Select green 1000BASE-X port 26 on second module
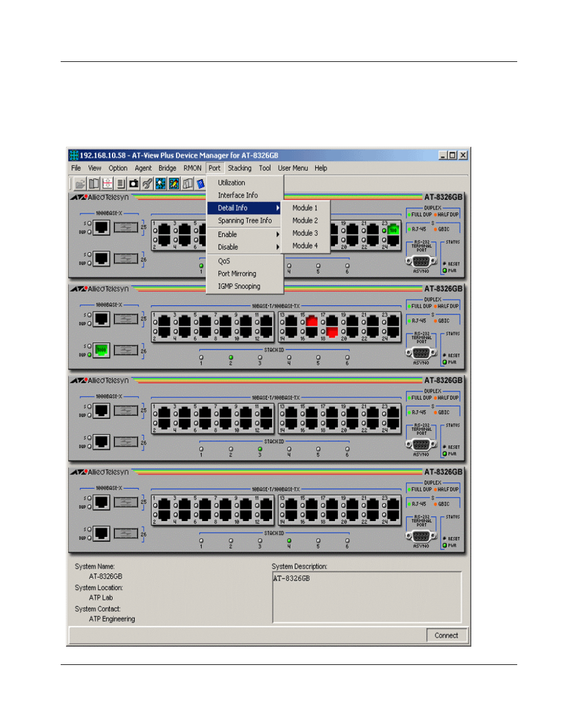 tap(101, 350)
